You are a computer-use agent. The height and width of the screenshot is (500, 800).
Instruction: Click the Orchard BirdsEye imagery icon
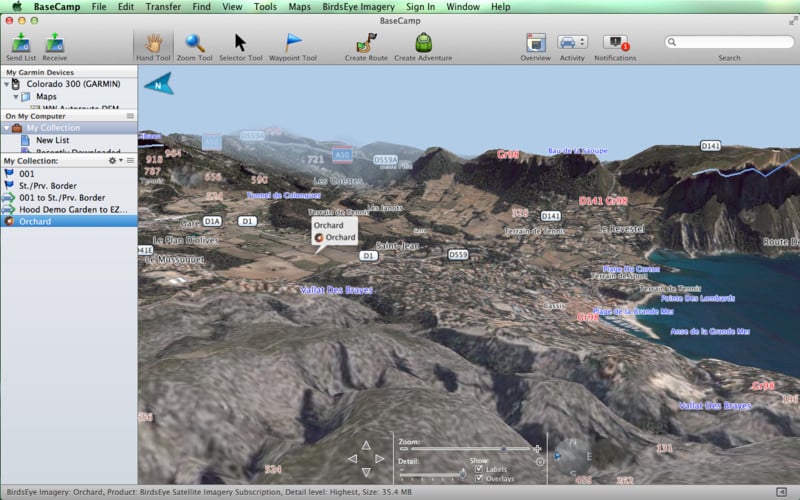(x=9, y=221)
